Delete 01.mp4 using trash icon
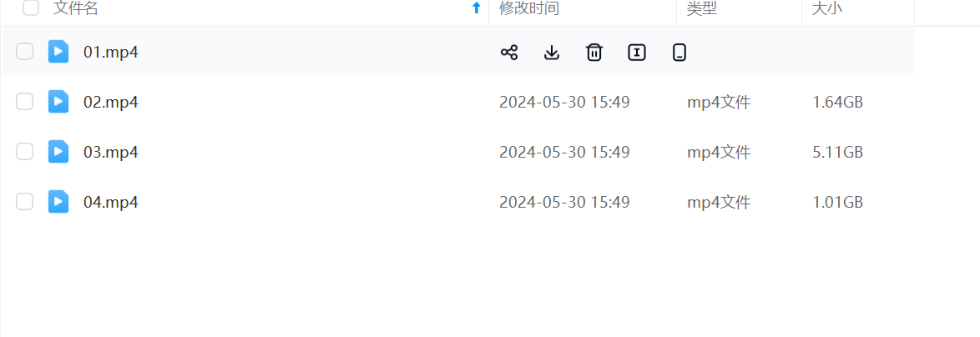The width and height of the screenshot is (980, 337). tap(594, 53)
